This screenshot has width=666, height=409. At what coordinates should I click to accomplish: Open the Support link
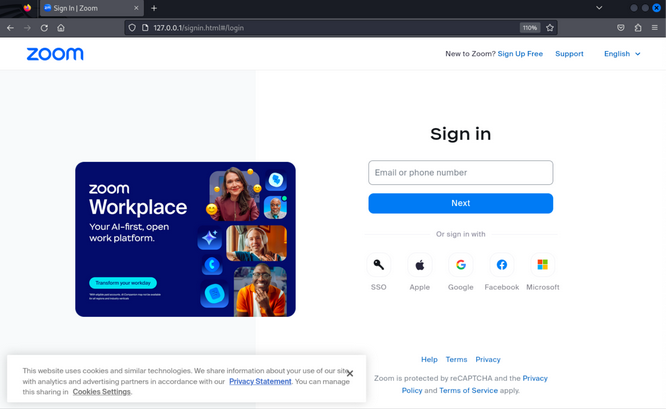569,54
